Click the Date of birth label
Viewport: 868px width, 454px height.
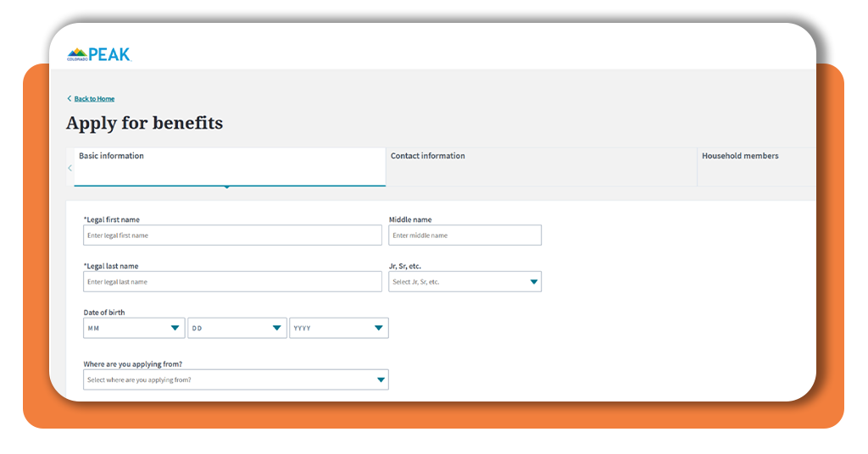click(x=104, y=313)
